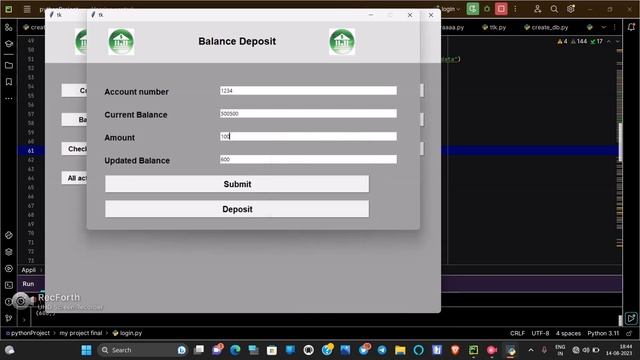
Task: Open Search Everywhere magnifier icon
Action: 554,9
